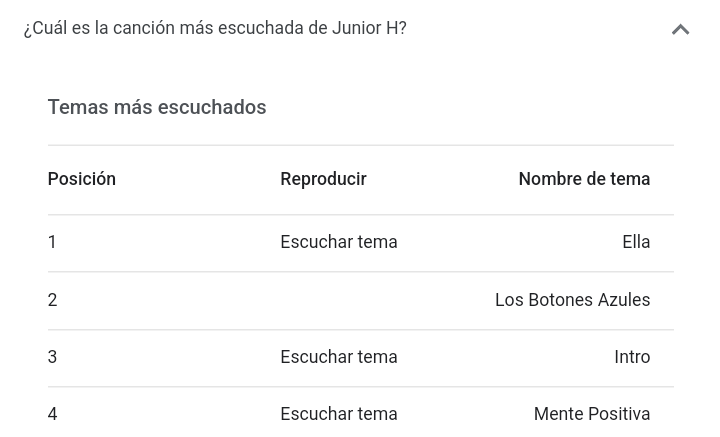Screen dimensions: 720x437
Task: Collapse the Junior H question chevron
Action: pos(680,30)
